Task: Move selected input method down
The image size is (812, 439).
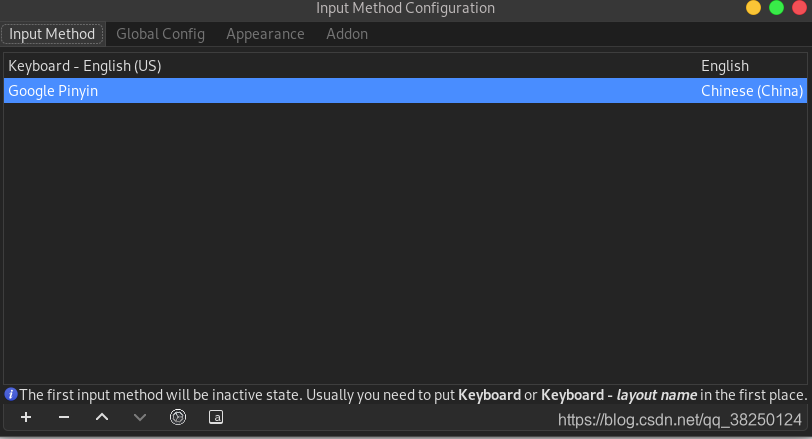Action: tap(140, 417)
